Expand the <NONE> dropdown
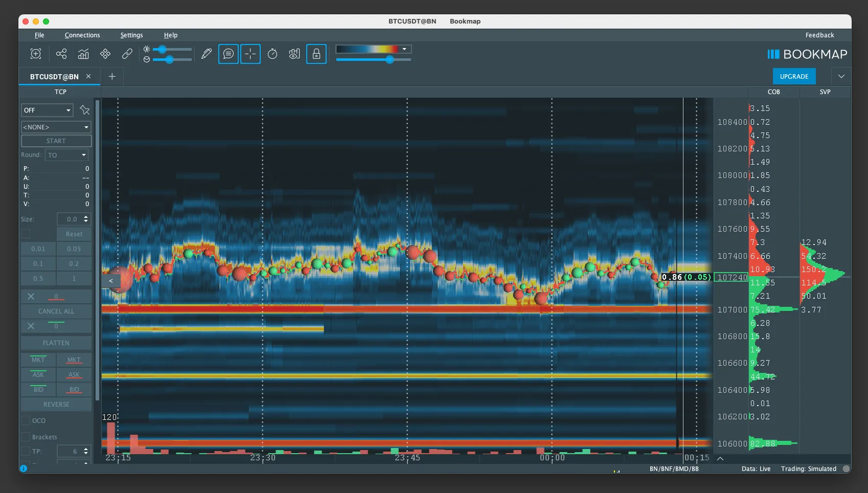Image resolution: width=868 pixels, height=493 pixels. [x=56, y=127]
